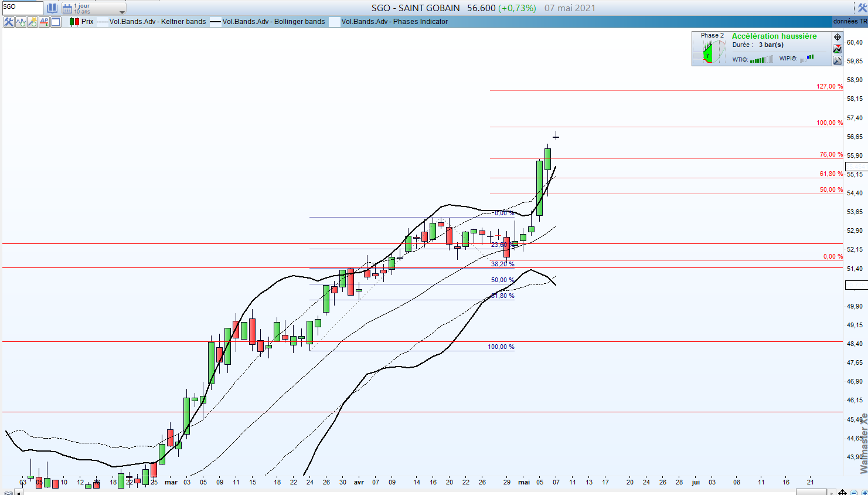Click the blue 100,00 % retracement label
868x495 pixels.
click(501, 347)
